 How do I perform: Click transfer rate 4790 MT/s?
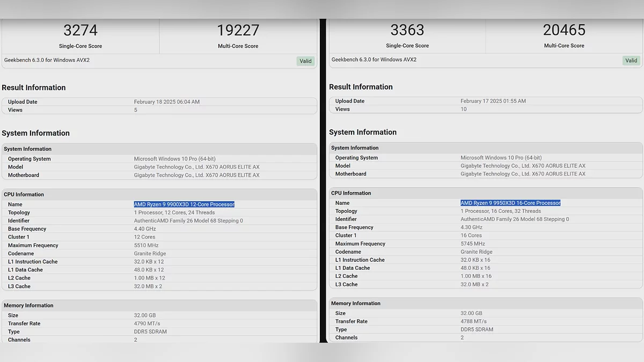tap(147, 323)
